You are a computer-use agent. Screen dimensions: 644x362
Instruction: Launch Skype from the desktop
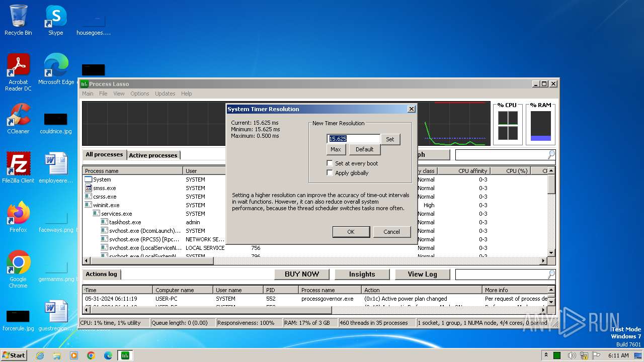click(x=55, y=20)
